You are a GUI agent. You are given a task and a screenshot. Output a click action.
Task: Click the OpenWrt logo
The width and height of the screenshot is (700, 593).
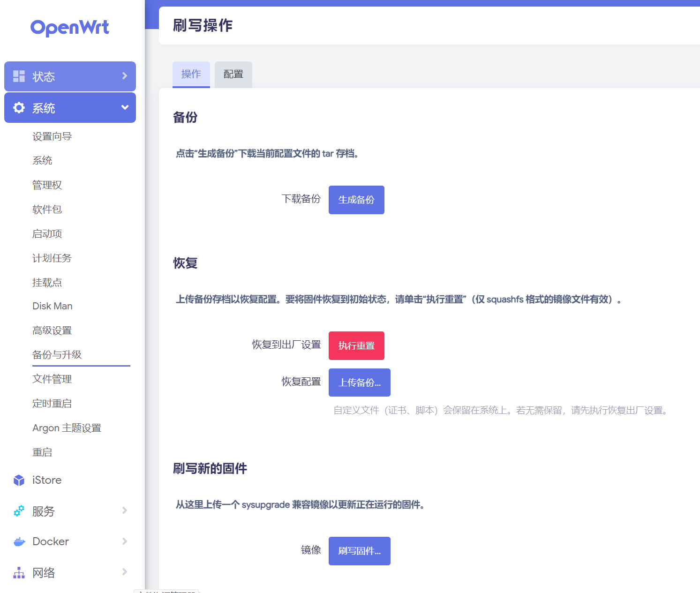click(70, 28)
